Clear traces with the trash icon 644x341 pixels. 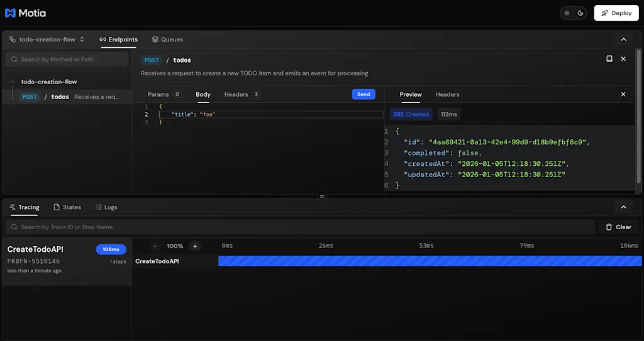point(619,227)
